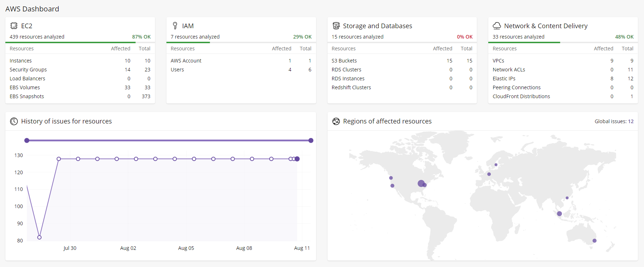Click Affected column header in EC2 card
This screenshot has height=267, width=644.
pyautogui.click(x=121, y=49)
